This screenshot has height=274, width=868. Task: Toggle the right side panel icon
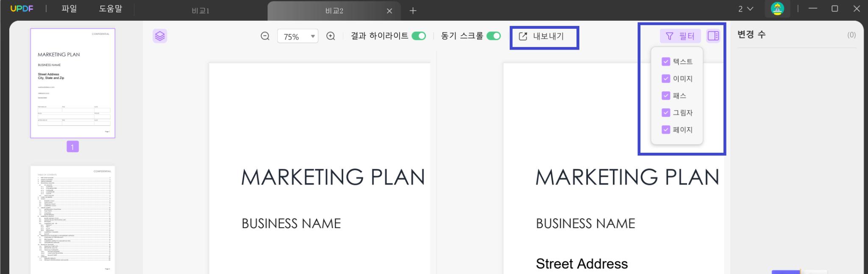(x=713, y=36)
